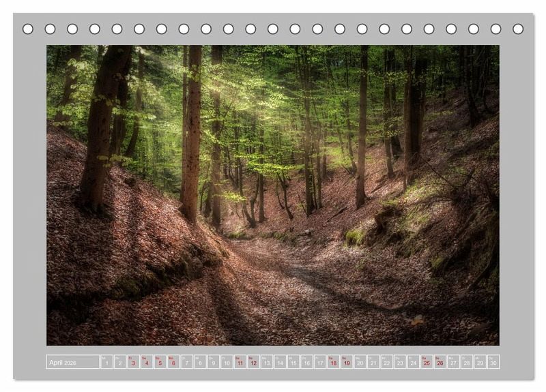546x392 pixels.
Task: Select day 30 in the date strip
Action: (x=493, y=362)
